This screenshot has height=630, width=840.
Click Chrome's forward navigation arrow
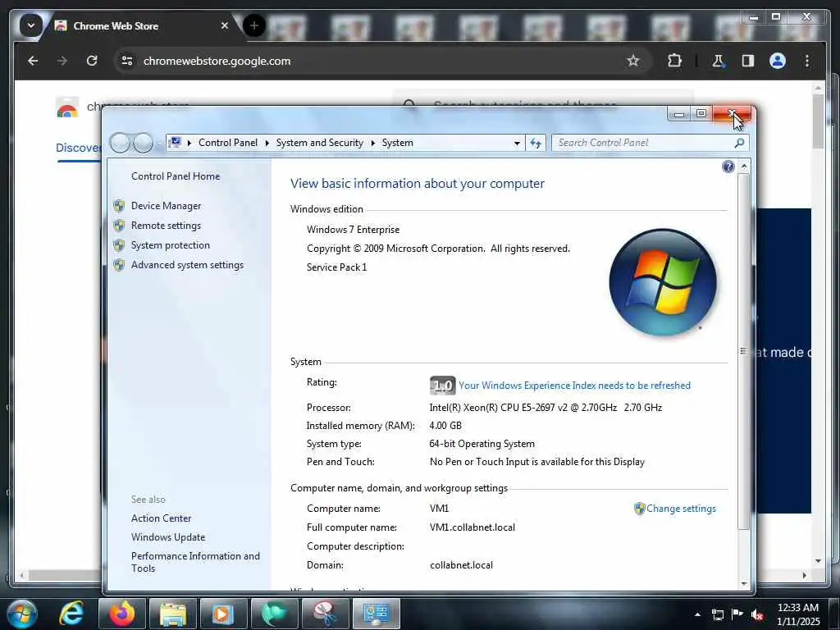pos(62,61)
